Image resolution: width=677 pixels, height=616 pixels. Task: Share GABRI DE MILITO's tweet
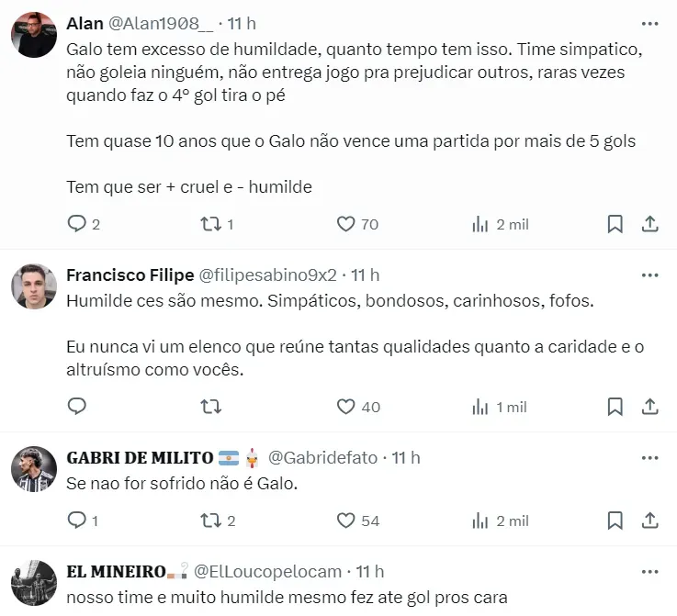[649, 521]
